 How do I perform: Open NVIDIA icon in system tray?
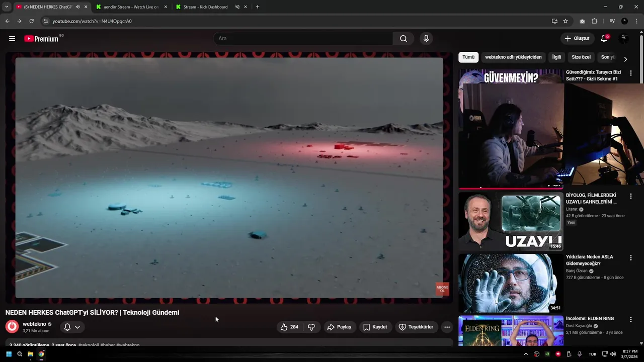[547, 354]
